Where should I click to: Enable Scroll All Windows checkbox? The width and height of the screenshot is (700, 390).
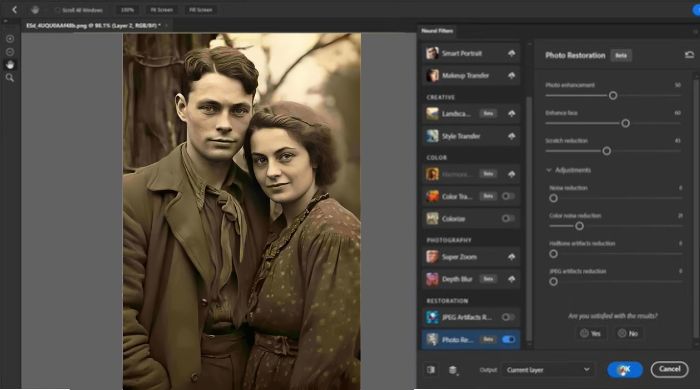[57, 10]
